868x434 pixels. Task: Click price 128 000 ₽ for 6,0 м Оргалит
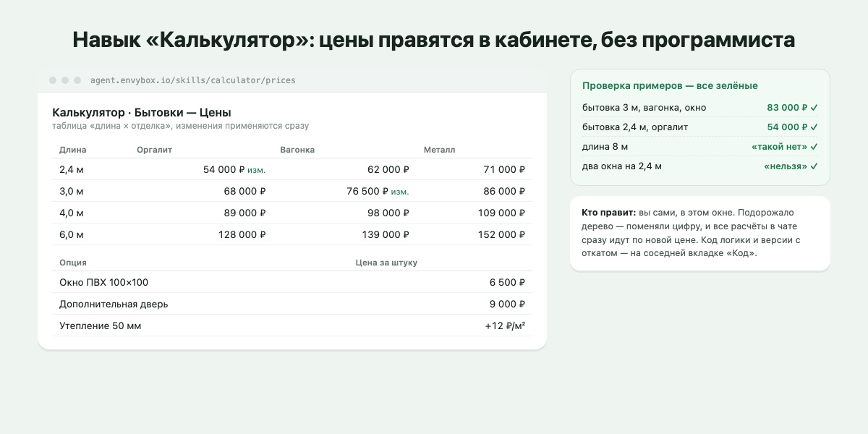coord(242,235)
